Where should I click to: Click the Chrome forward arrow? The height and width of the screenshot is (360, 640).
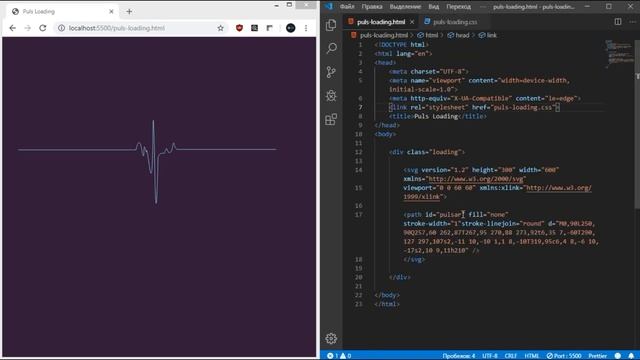pyautogui.click(x=27, y=28)
